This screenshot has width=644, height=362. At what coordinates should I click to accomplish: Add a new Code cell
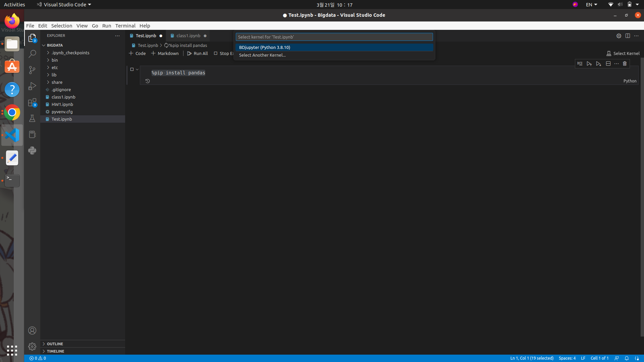point(137,54)
